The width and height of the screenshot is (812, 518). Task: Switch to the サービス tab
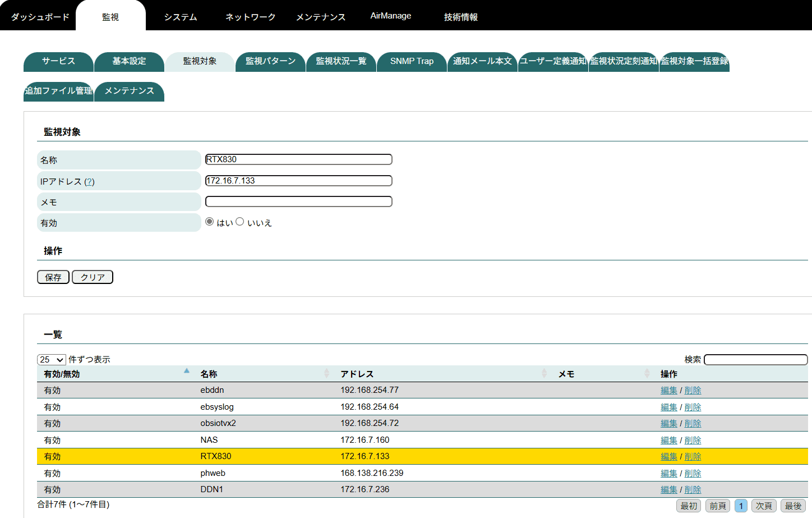click(x=58, y=61)
